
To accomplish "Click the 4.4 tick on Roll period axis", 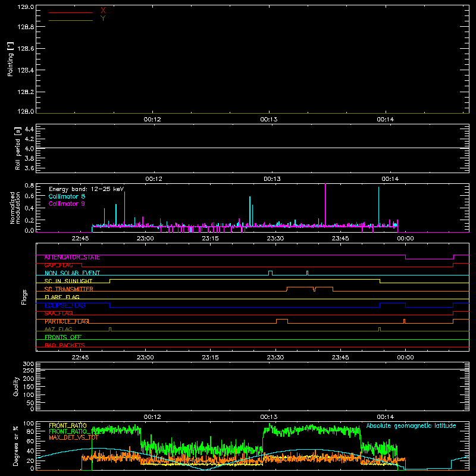I will (29, 129).
